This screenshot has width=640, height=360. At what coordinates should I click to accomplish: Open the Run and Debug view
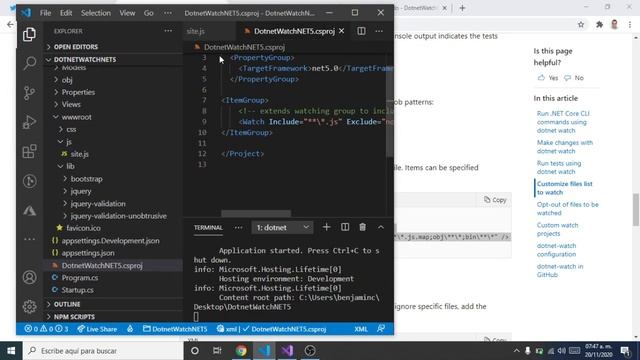click(x=29, y=122)
